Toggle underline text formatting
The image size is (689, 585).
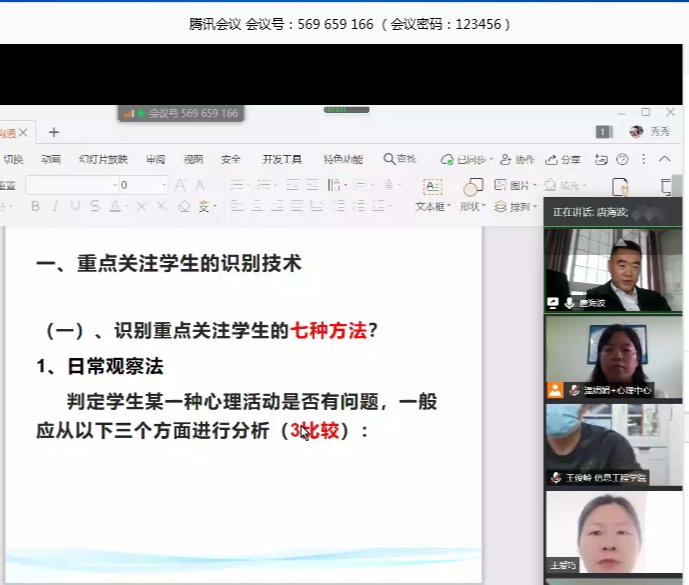pyautogui.click(x=75, y=206)
